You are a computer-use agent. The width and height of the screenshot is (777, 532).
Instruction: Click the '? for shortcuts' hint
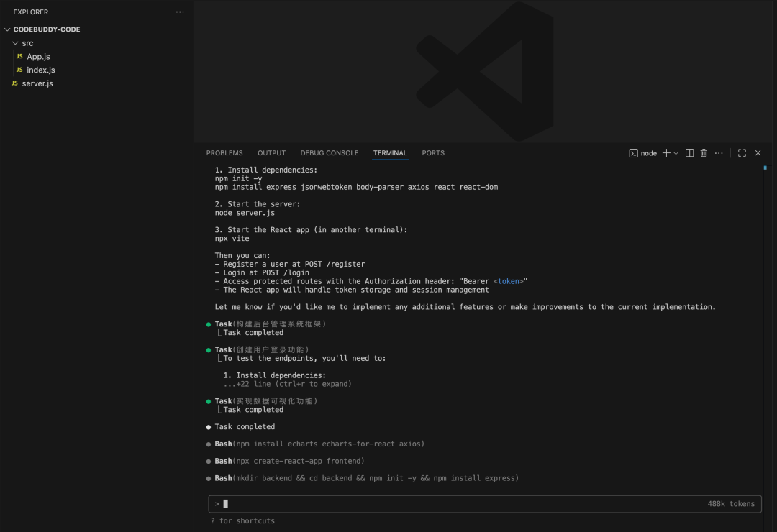click(x=242, y=521)
